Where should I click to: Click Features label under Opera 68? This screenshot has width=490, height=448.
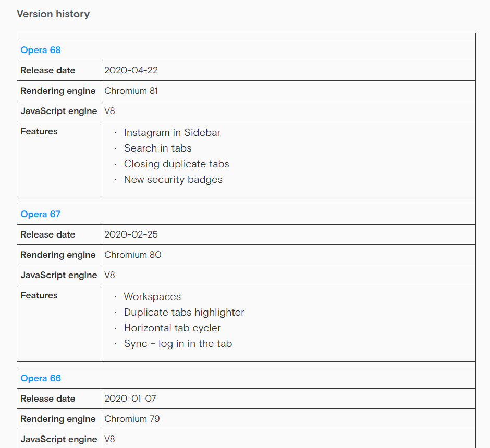click(x=39, y=131)
